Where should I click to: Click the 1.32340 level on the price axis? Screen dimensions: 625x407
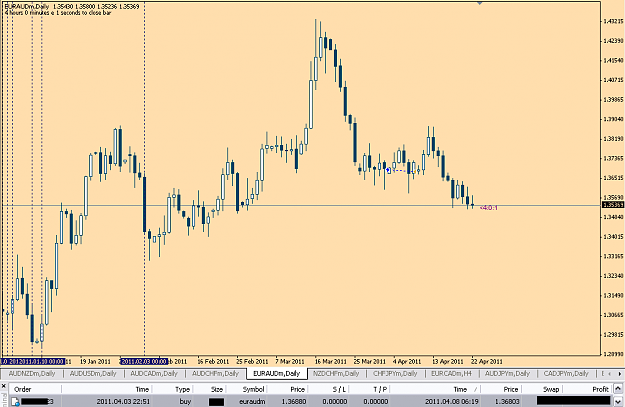pos(613,276)
